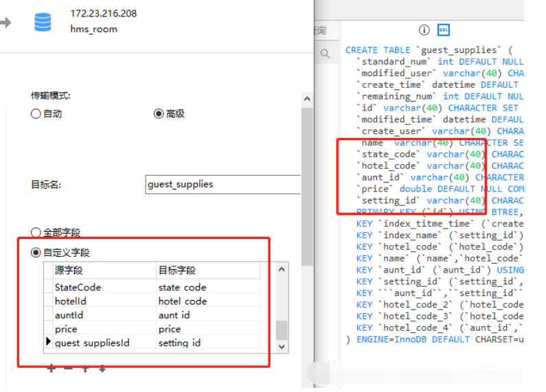
Task: Select the 高级 transfer mode
Action: [159, 114]
